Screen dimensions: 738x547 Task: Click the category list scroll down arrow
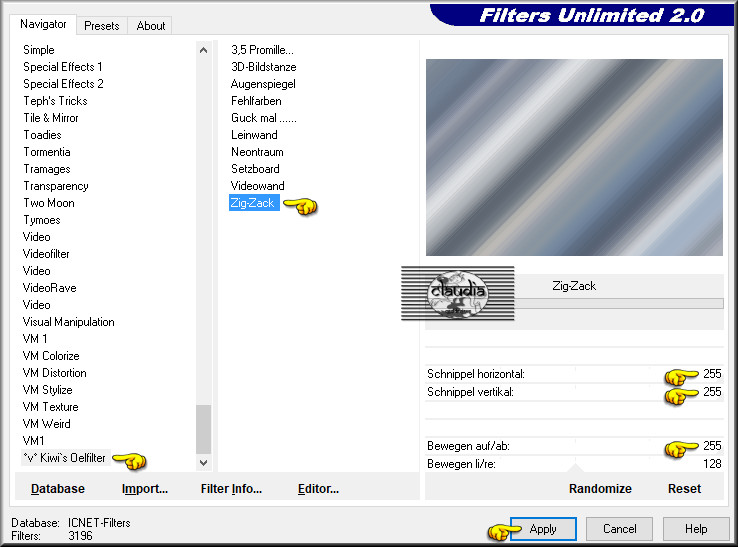point(203,463)
